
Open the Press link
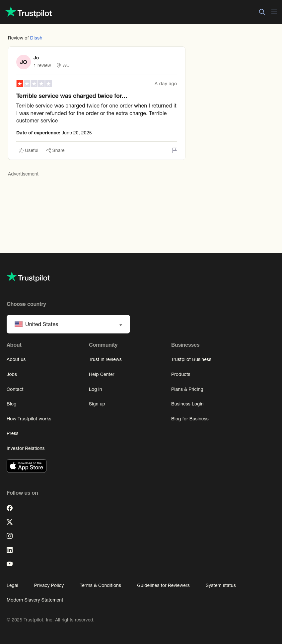[x=12, y=433]
